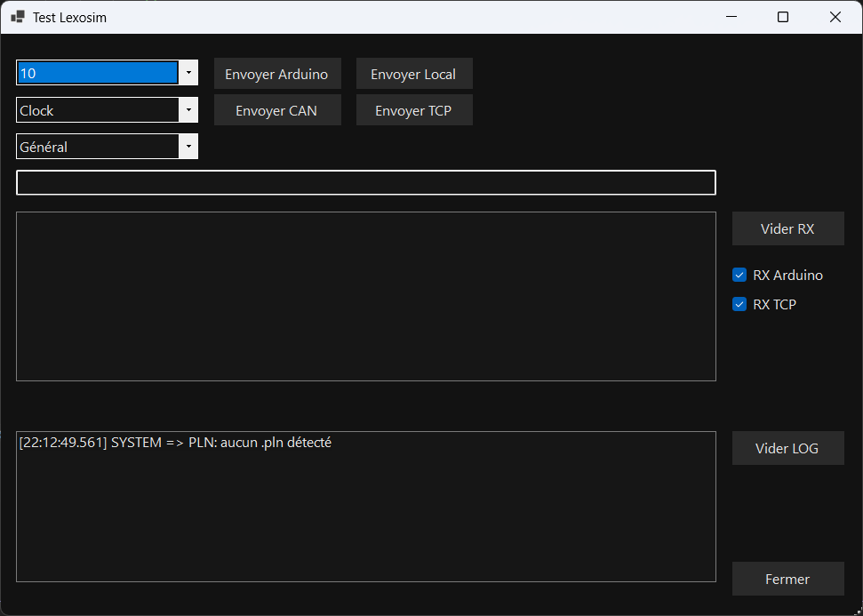Image resolution: width=863 pixels, height=616 pixels.
Task: Click Envoyer Local
Action: click(413, 74)
